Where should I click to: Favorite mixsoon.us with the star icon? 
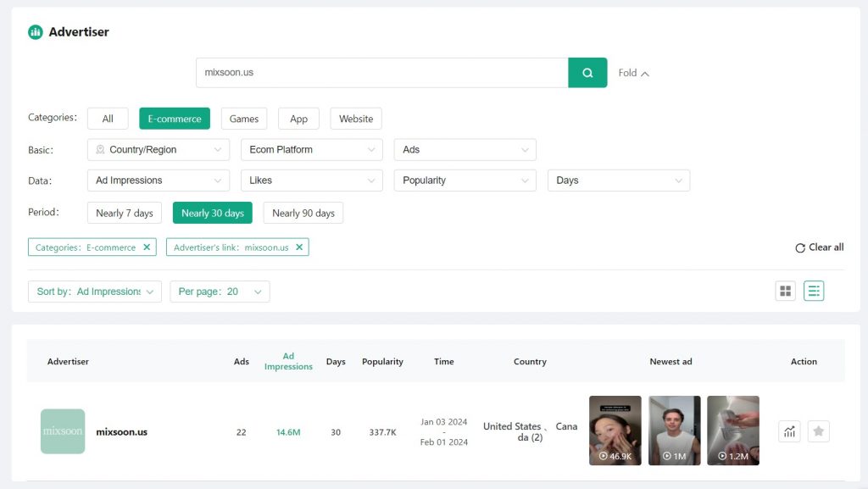click(818, 431)
